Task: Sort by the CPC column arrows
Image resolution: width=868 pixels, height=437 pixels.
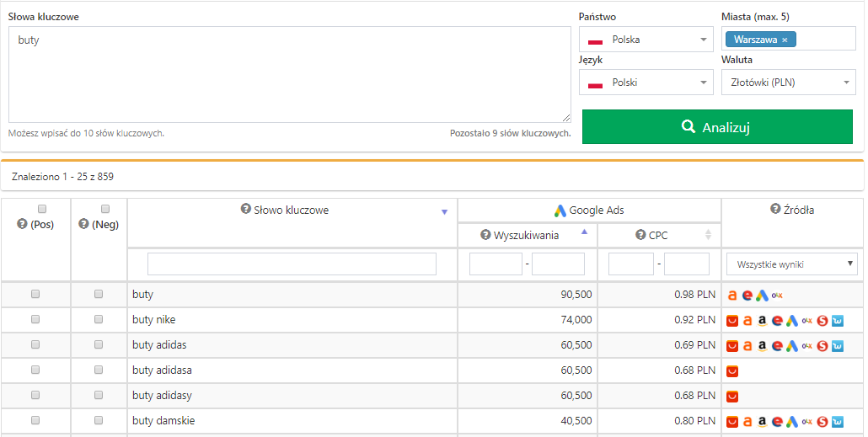Action: point(708,236)
